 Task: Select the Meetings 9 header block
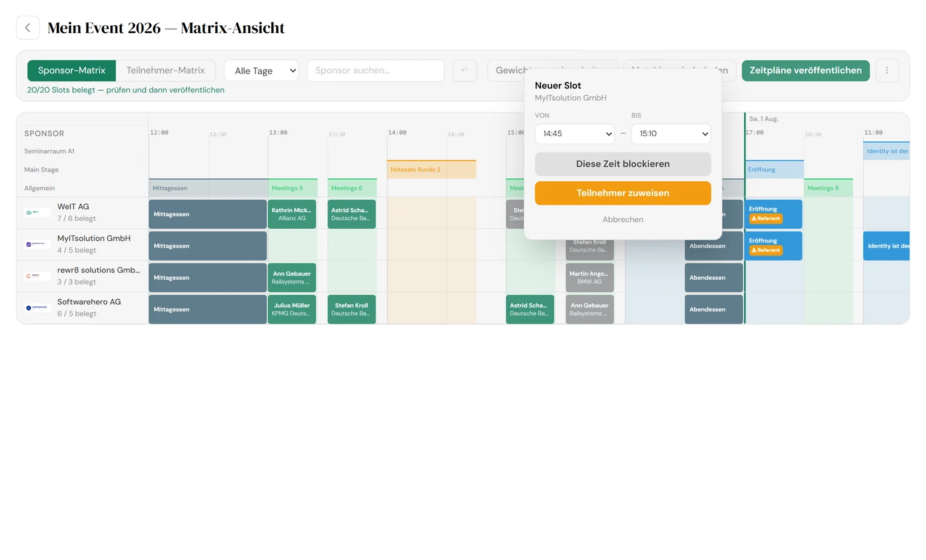pos(828,188)
